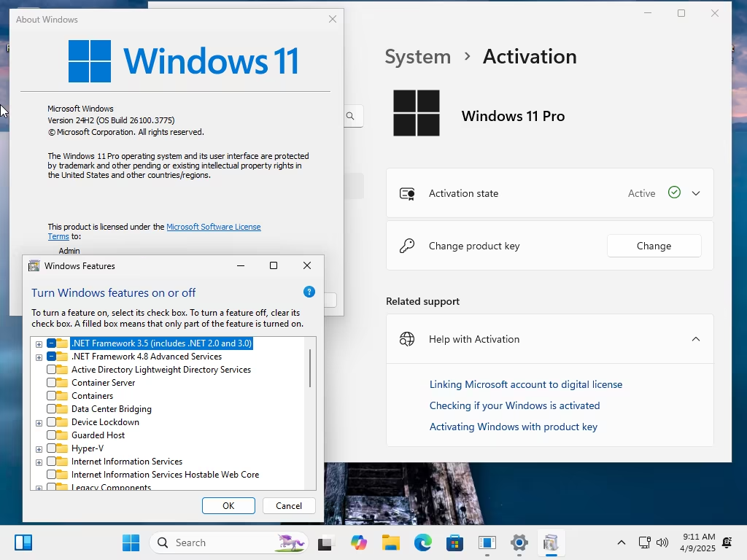Click the Windows 11 logo in About Windows
This screenshot has height=560, width=747.
tap(183, 61)
